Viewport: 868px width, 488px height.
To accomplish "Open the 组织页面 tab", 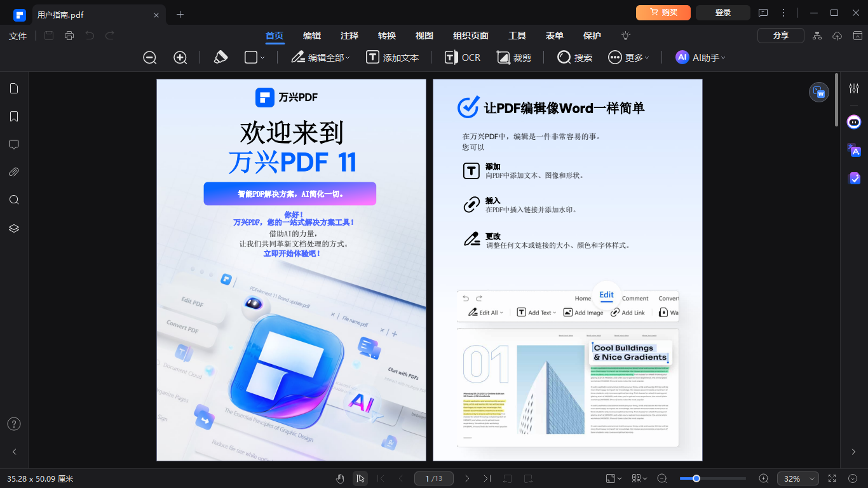I will click(x=471, y=36).
